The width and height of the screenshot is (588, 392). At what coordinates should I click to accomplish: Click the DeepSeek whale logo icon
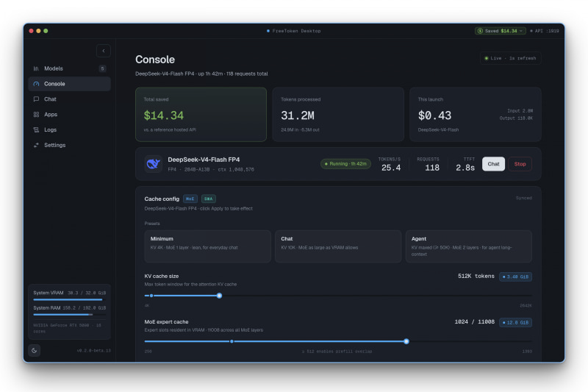[x=153, y=164]
